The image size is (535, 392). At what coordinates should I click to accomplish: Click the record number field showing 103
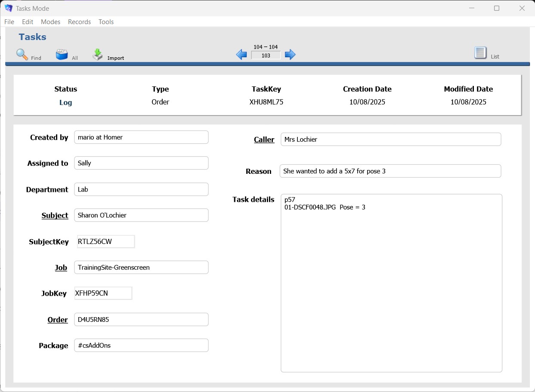(266, 56)
